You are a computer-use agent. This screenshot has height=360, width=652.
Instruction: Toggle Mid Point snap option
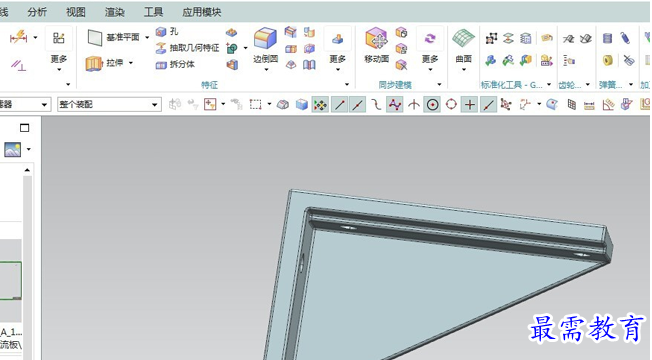pos(358,104)
